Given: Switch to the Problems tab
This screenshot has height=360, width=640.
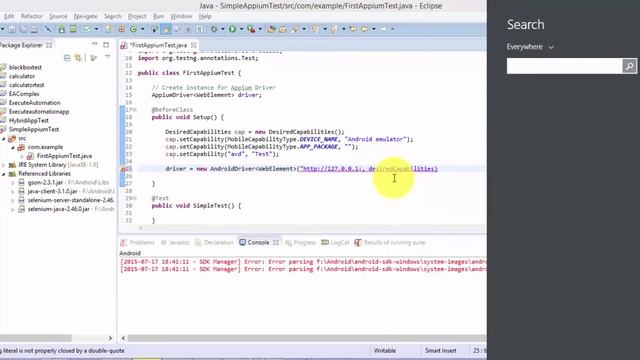Looking at the screenshot, I should [138, 242].
